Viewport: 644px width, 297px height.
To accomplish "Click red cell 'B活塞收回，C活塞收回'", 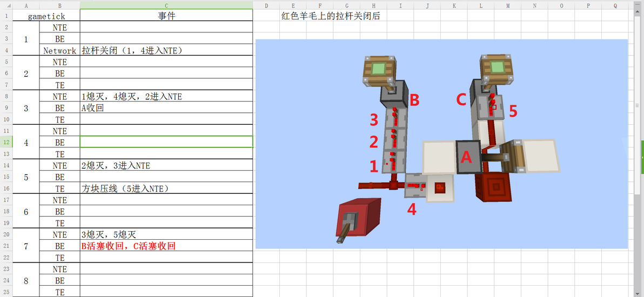I will pos(166,246).
